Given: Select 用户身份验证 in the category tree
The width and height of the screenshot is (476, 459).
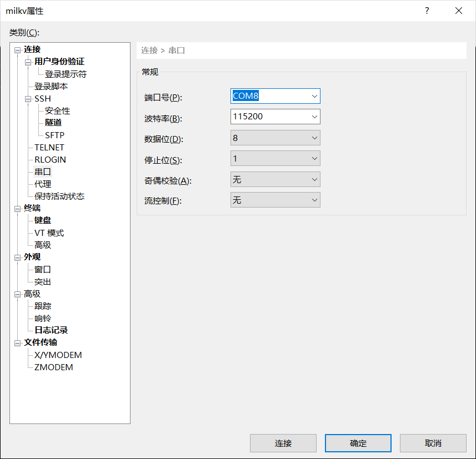Looking at the screenshot, I should (x=59, y=62).
